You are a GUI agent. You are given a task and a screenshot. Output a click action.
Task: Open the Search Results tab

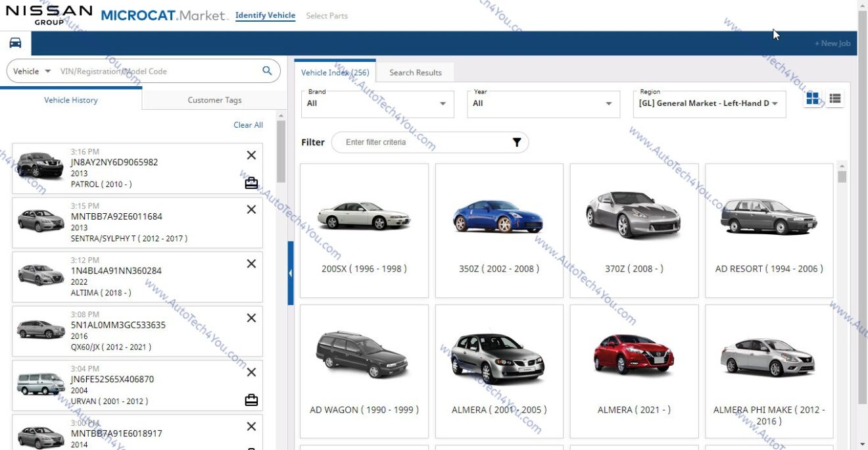point(416,72)
